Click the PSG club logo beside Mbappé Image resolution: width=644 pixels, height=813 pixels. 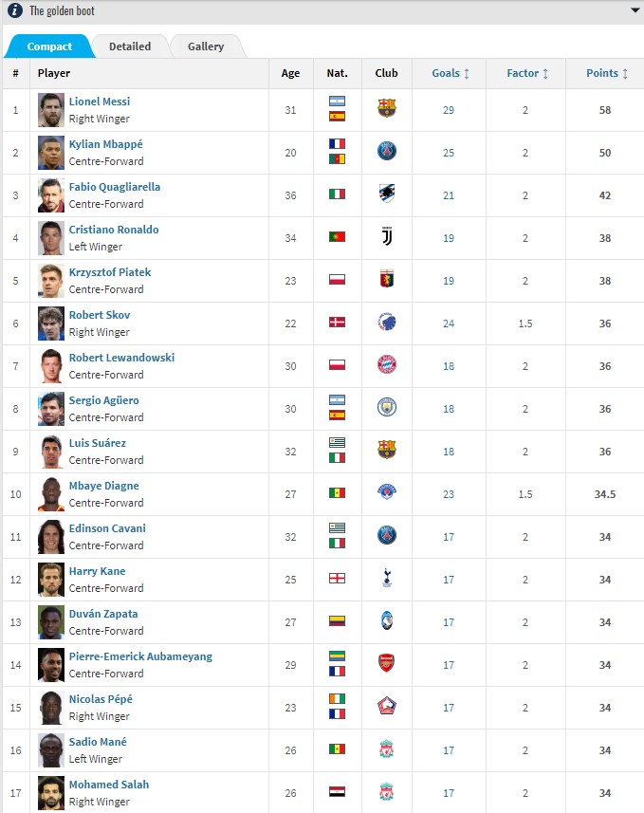387,151
